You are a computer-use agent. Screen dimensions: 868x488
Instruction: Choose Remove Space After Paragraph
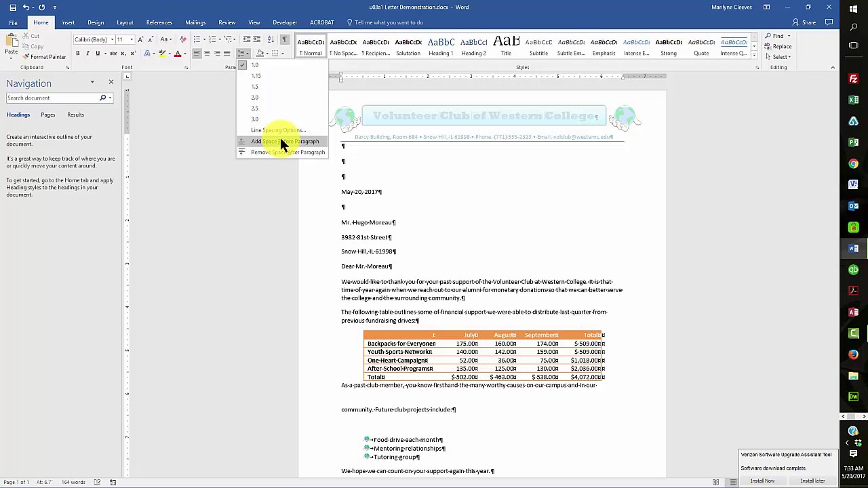pyautogui.click(x=281, y=152)
